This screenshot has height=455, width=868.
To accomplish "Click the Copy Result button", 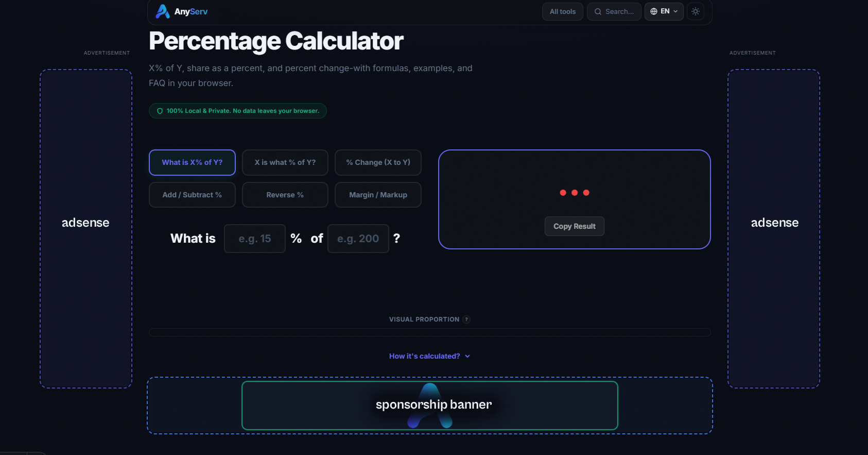I will 575,226.
